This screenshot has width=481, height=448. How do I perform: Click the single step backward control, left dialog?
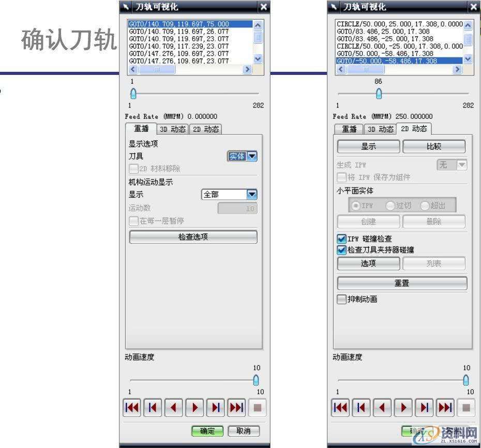pyautogui.click(x=153, y=407)
